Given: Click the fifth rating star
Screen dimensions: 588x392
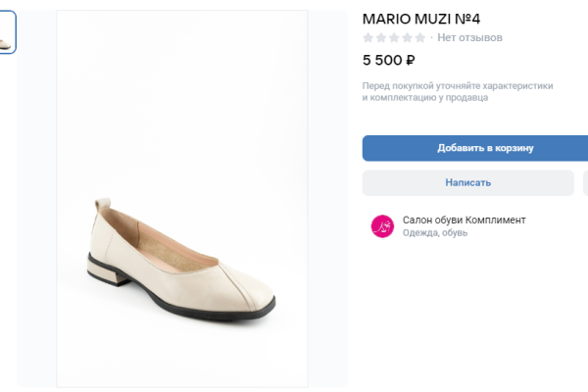Looking at the screenshot, I should [419, 38].
